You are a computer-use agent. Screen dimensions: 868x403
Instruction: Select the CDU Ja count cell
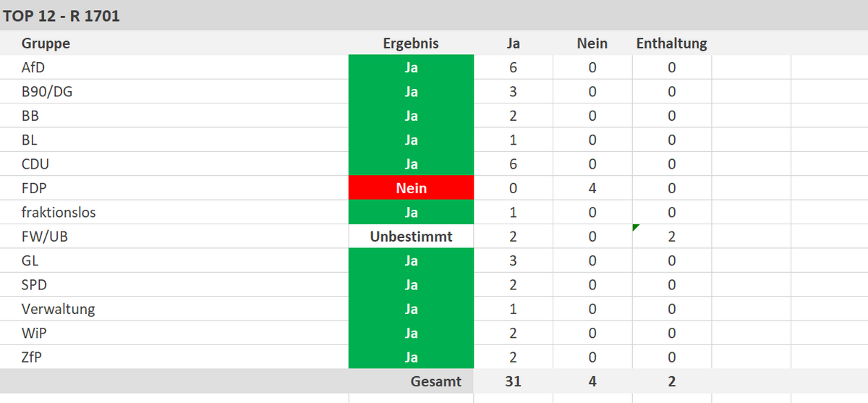click(x=513, y=164)
